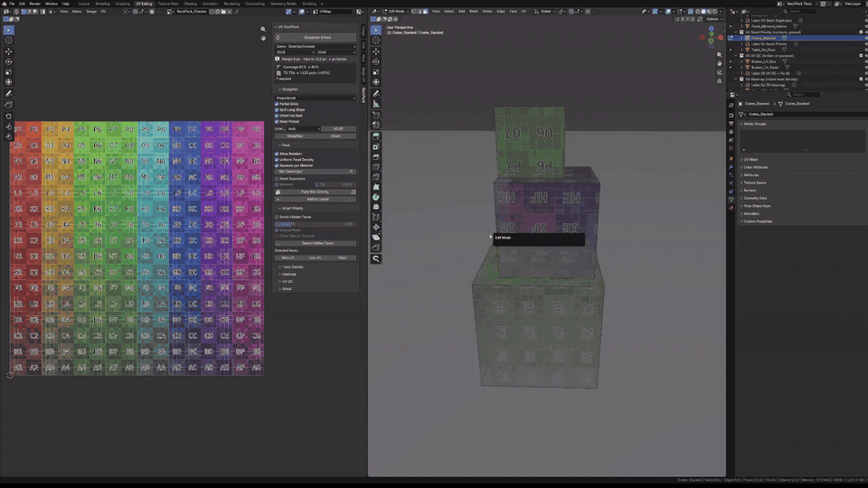This screenshot has width=868, height=488.
Task: Click the Clear selected faces button
Action: tap(343, 258)
